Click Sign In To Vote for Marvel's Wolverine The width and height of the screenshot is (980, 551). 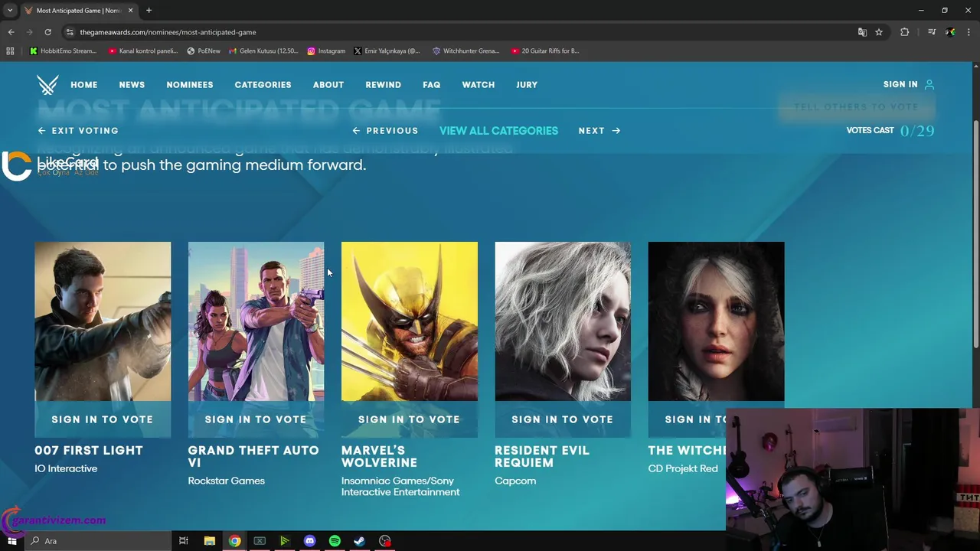coord(409,419)
